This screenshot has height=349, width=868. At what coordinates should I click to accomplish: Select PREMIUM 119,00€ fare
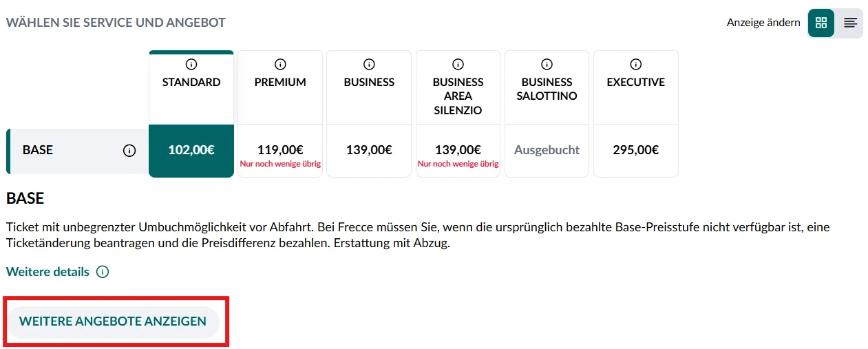(x=280, y=150)
